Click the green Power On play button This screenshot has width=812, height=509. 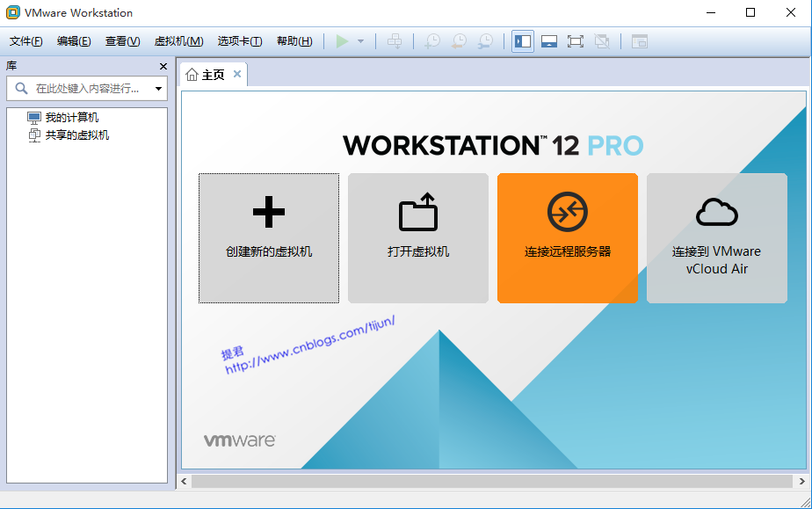[342, 41]
